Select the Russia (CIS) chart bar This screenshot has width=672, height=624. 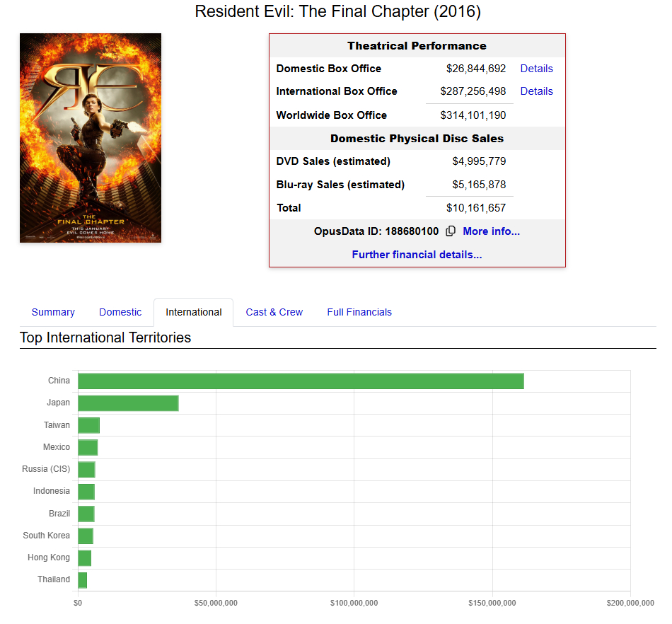pyautogui.click(x=86, y=469)
